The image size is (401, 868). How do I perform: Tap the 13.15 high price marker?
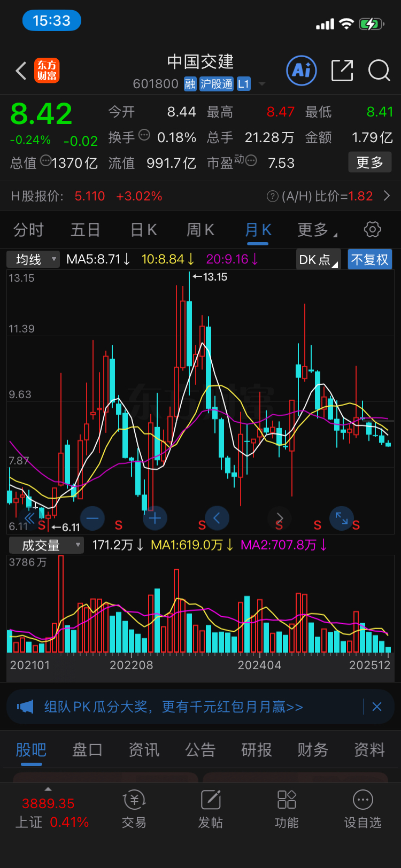[210, 277]
